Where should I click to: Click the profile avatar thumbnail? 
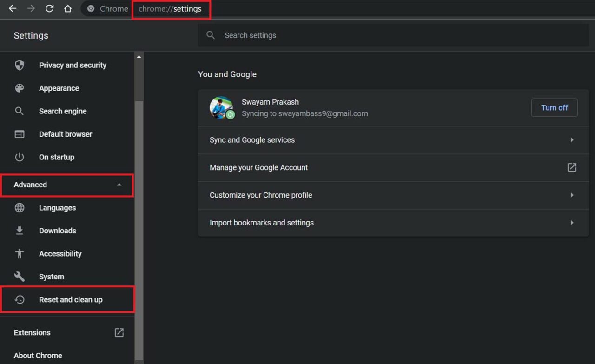click(222, 107)
